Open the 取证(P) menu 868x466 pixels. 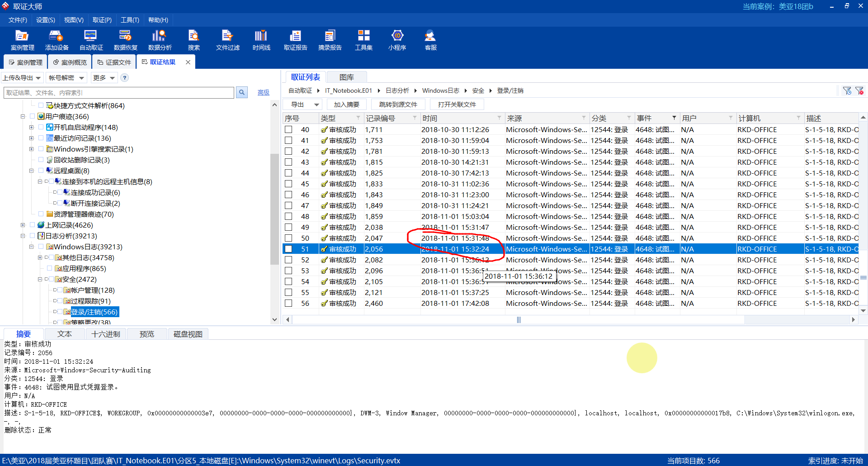(102, 20)
